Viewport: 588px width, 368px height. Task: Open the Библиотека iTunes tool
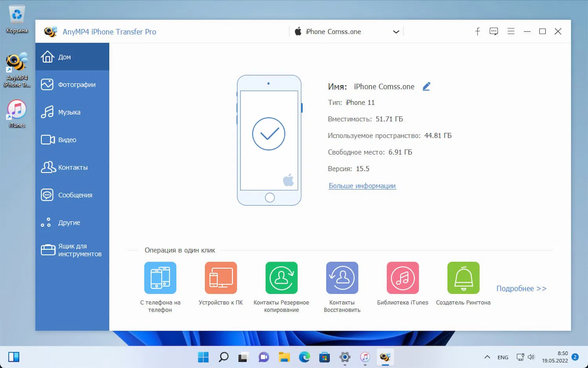(403, 278)
